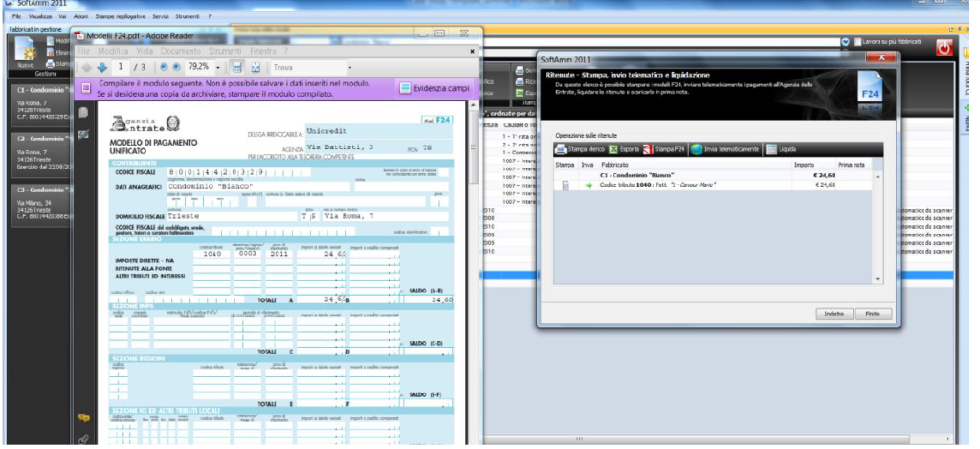Click the codice tributo 1040 field

[212, 254]
